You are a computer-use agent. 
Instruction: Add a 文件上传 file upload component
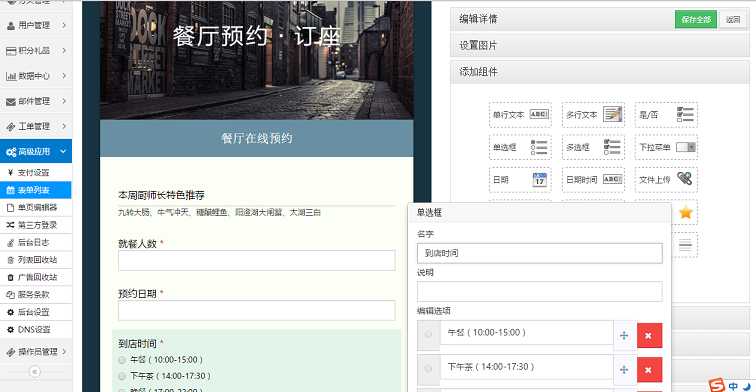[666, 179]
